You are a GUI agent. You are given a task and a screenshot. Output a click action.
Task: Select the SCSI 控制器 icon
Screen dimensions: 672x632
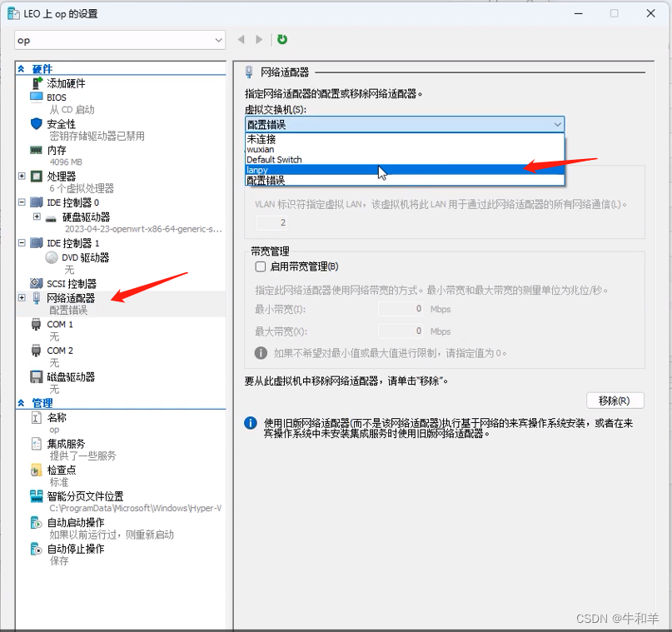click(37, 283)
